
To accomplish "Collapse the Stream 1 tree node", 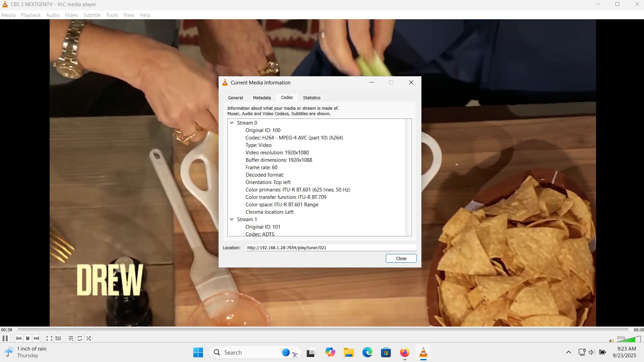I will coord(232,219).
